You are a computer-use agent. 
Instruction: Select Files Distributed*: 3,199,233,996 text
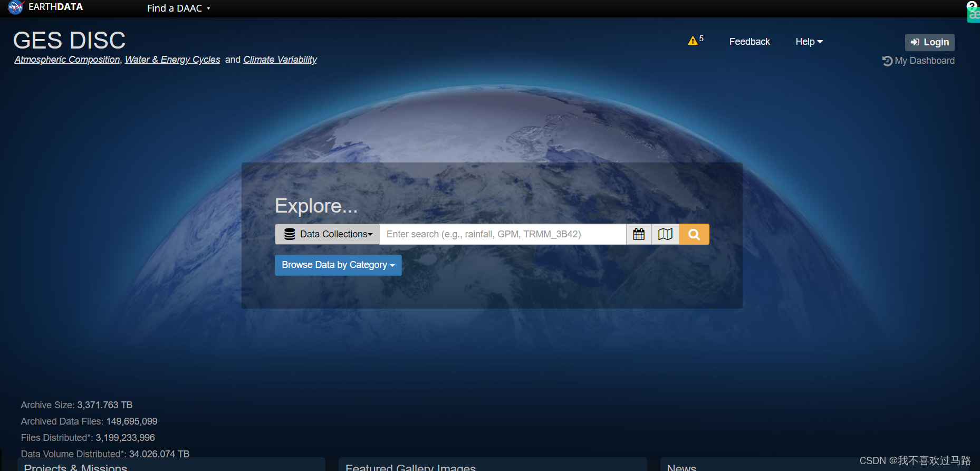[88, 438]
